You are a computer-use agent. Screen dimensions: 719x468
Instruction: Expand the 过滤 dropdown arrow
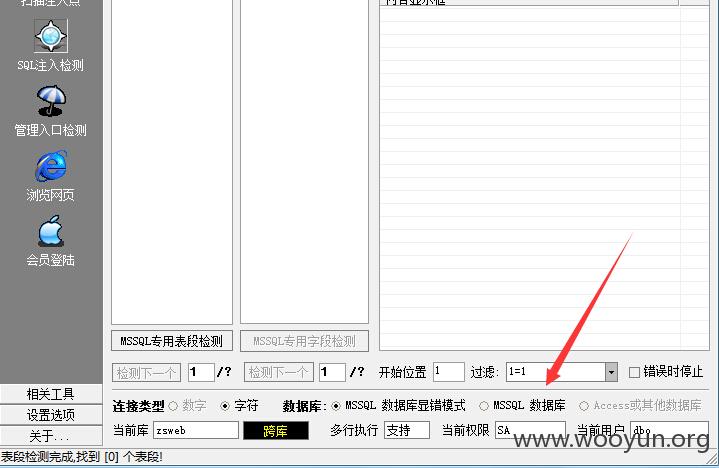pos(611,372)
